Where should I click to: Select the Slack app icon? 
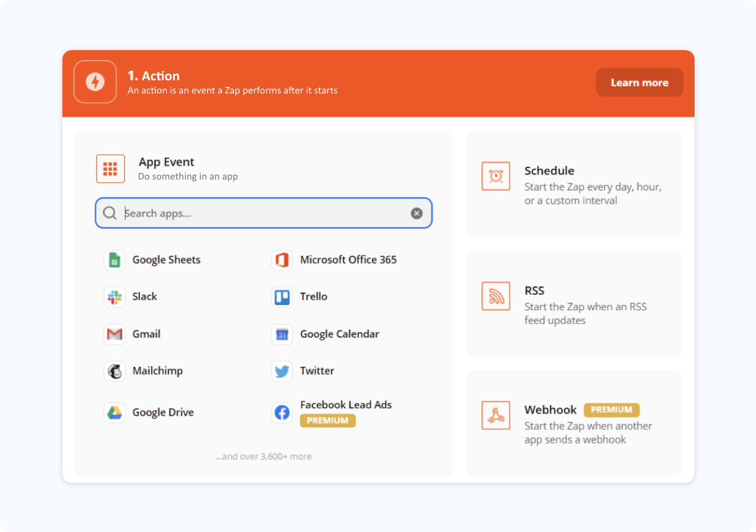click(114, 296)
